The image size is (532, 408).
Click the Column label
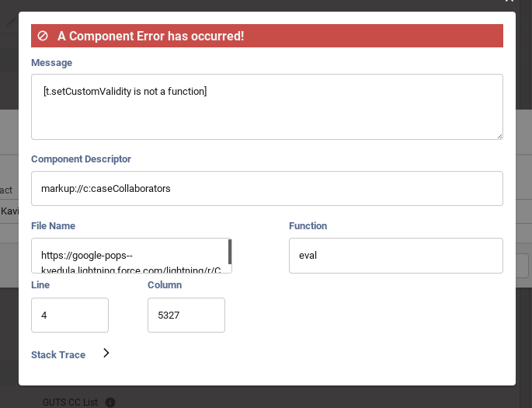(x=165, y=284)
